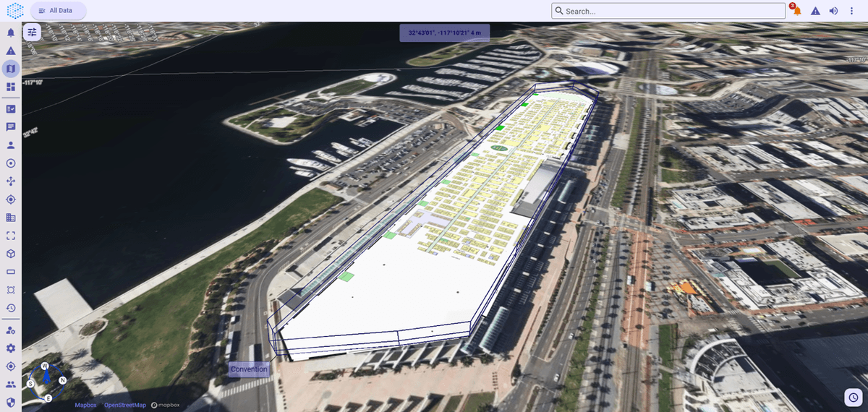The image size is (868, 412).
Task: Open the buildings icon in sidebar
Action: point(11,218)
